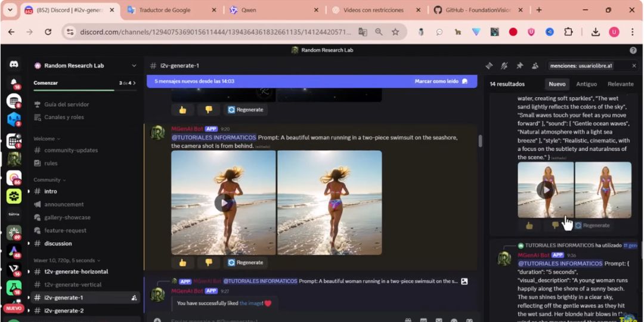This screenshot has width=644, height=322.
Task: Open i2v-generate-2 channel
Action: coord(64,311)
